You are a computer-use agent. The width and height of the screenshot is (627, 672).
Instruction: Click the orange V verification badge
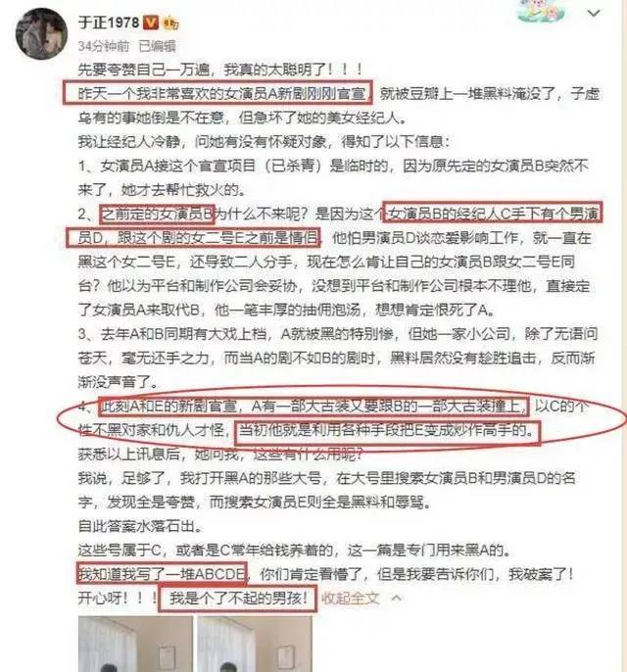(151, 23)
